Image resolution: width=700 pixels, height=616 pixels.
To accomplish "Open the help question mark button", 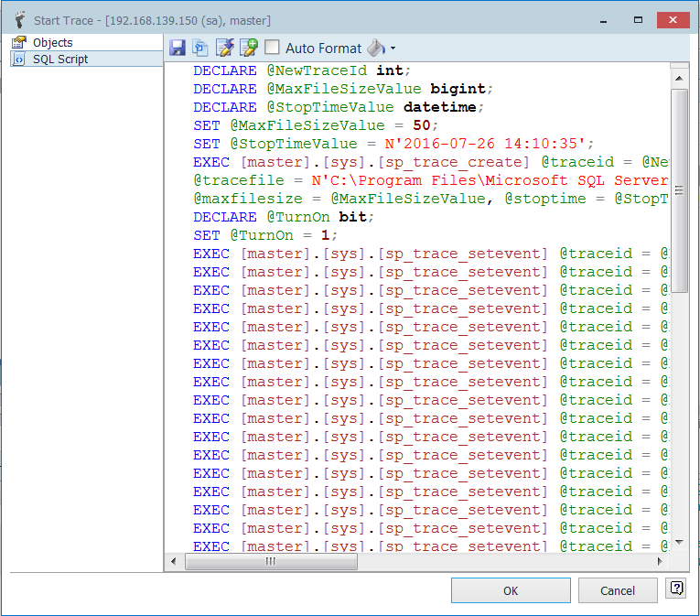I will (676, 589).
